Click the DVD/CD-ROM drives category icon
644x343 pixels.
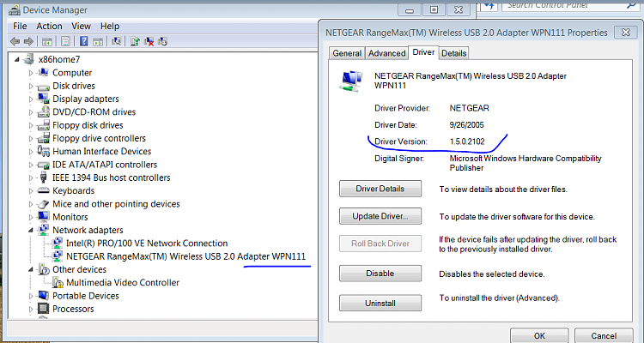point(43,112)
